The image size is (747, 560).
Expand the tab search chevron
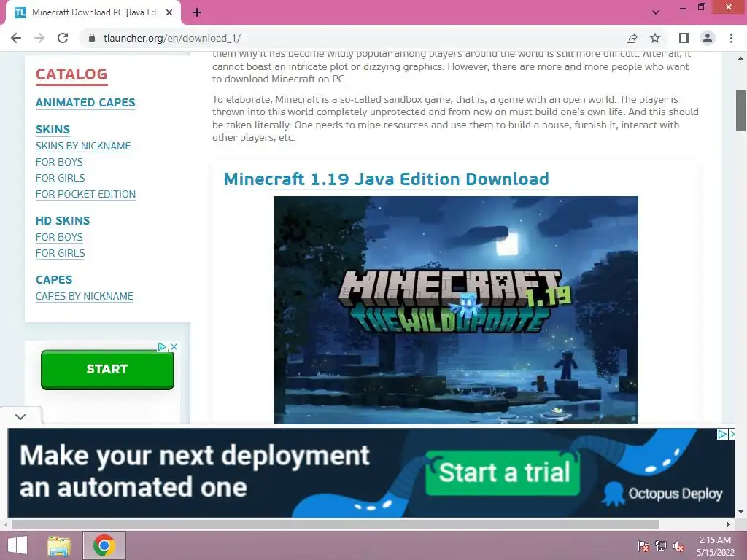click(656, 12)
